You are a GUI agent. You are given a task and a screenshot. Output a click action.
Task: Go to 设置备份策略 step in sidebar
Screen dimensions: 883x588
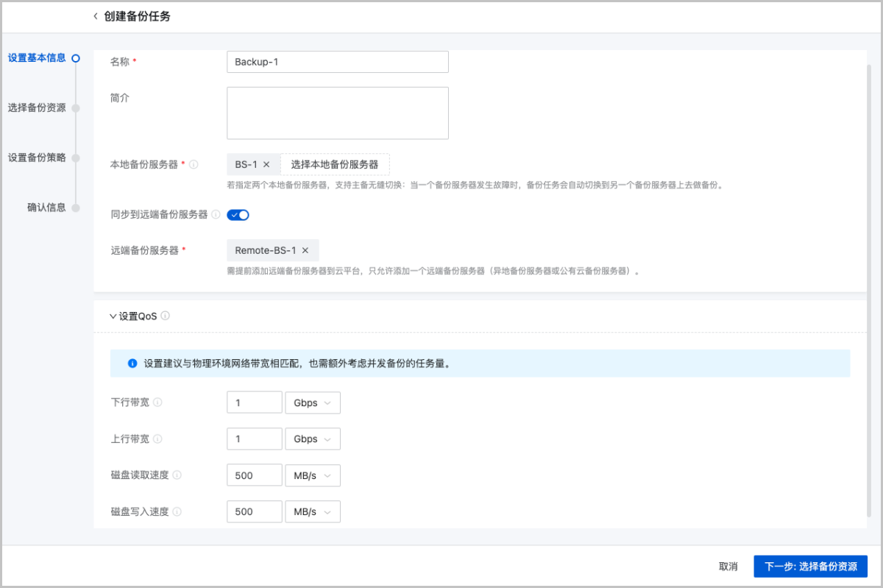[37, 157]
